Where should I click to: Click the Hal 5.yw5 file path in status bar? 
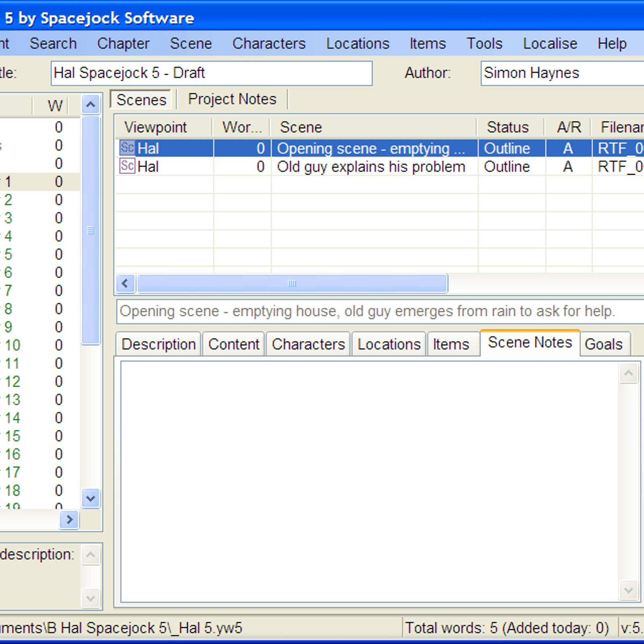[121, 628]
